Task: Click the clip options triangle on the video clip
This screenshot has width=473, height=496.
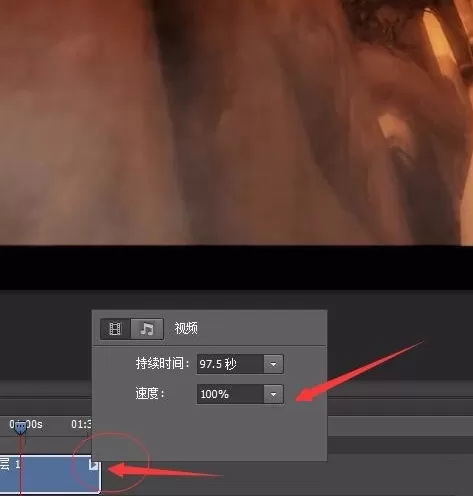Action: coord(94,465)
